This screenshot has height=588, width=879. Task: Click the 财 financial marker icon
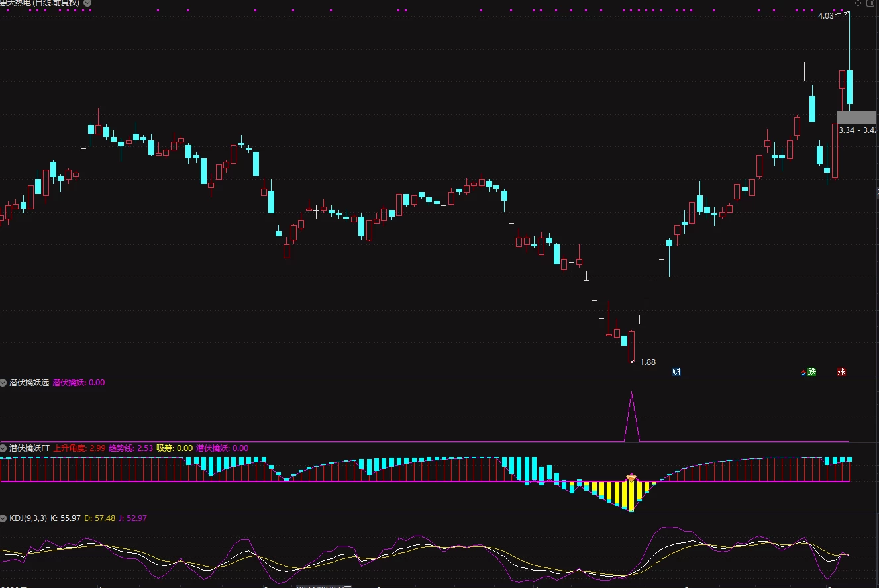pyautogui.click(x=676, y=372)
